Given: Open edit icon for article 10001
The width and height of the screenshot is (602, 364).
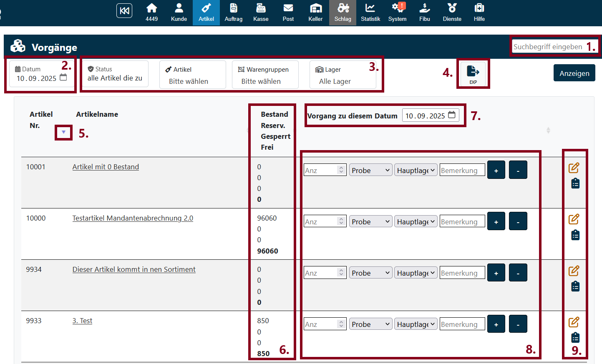Looking at the screenshot, I should 574,168.
